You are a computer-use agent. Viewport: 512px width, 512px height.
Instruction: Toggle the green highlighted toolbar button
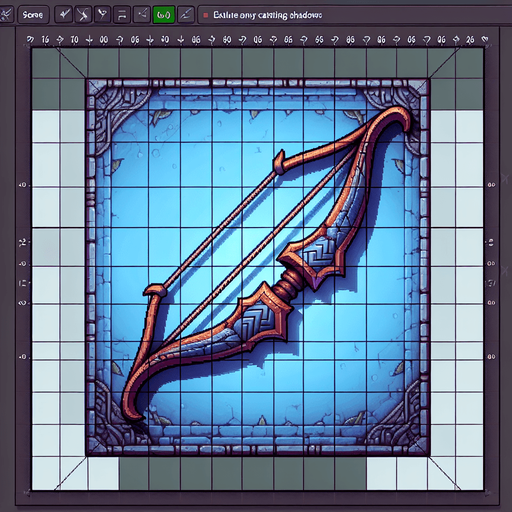point(163,15)
